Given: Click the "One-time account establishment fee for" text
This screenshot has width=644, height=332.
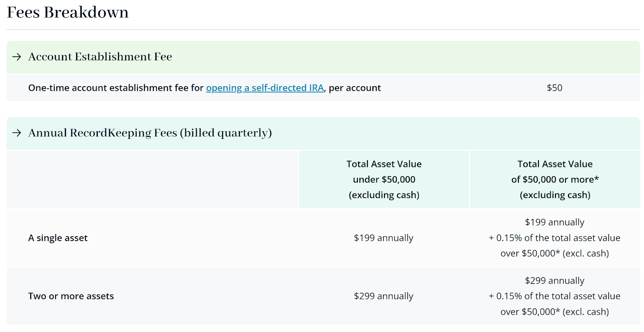Looking at the screenshot, I should click(x=116, y=88).
